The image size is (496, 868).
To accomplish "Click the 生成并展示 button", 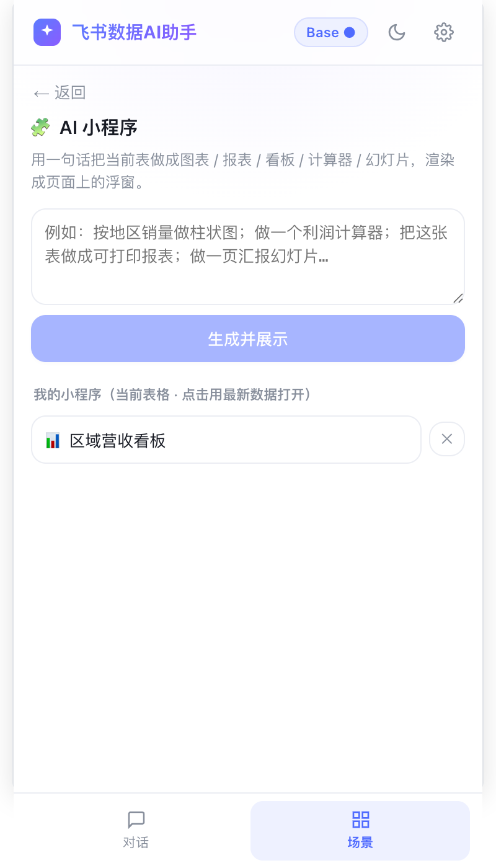I will 248,339.
